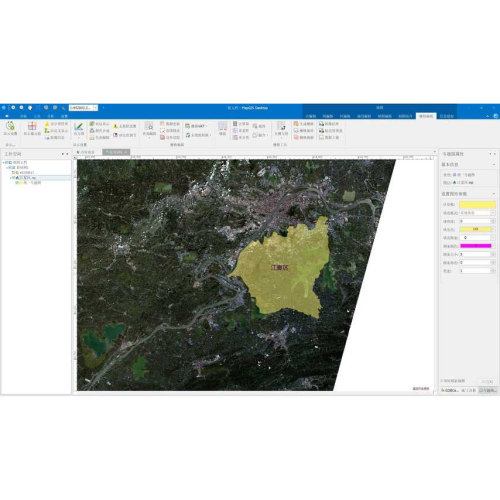Click the apply button at panel bottom right
Image resolution: width=500 pixels, height=500 pixels.
(x=487, y=381)
